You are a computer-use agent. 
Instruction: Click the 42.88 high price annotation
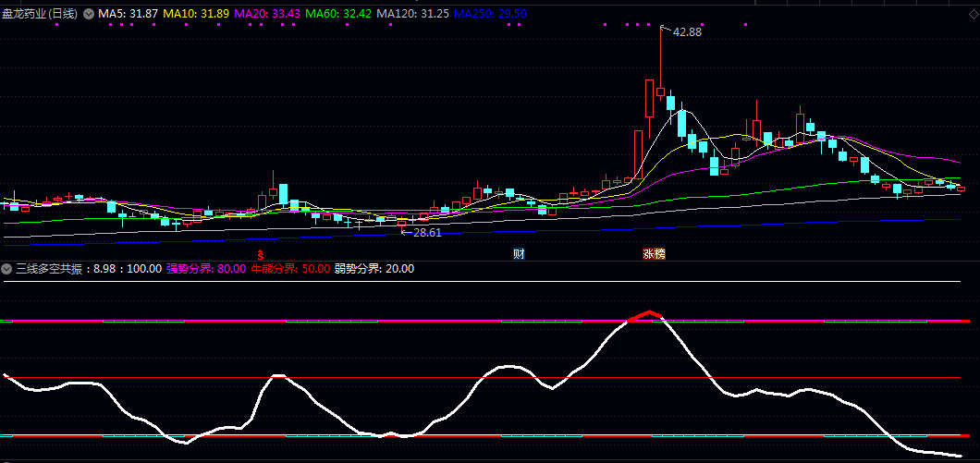coord(687,32)
